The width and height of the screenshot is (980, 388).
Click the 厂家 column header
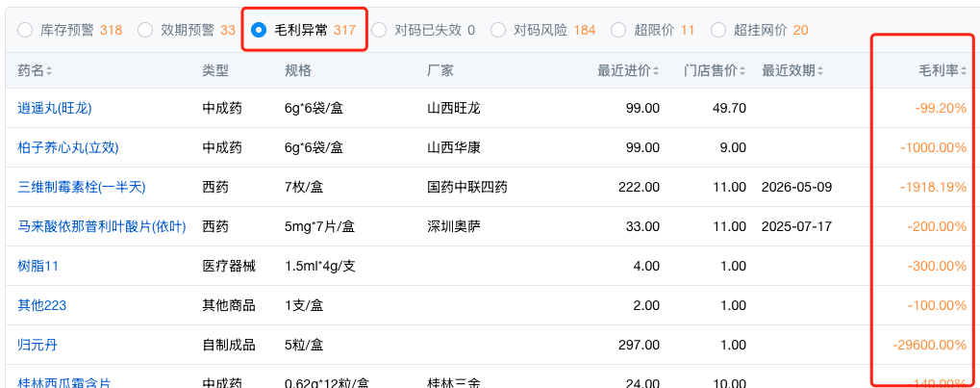pyautogui.click(x=440, y=70)
